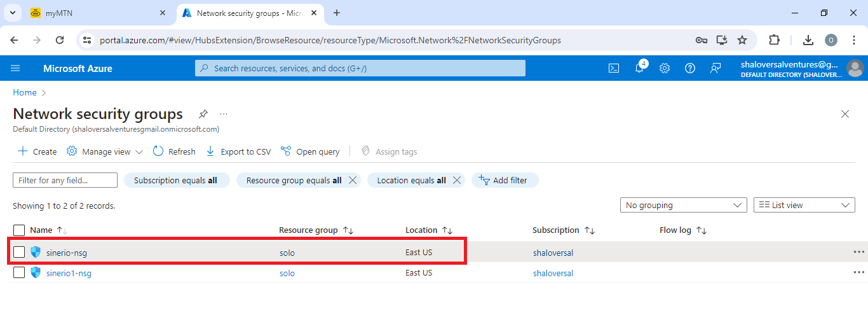View site information icon in address bar
This screenshot has width=868, height=322.
coord(88,40)
